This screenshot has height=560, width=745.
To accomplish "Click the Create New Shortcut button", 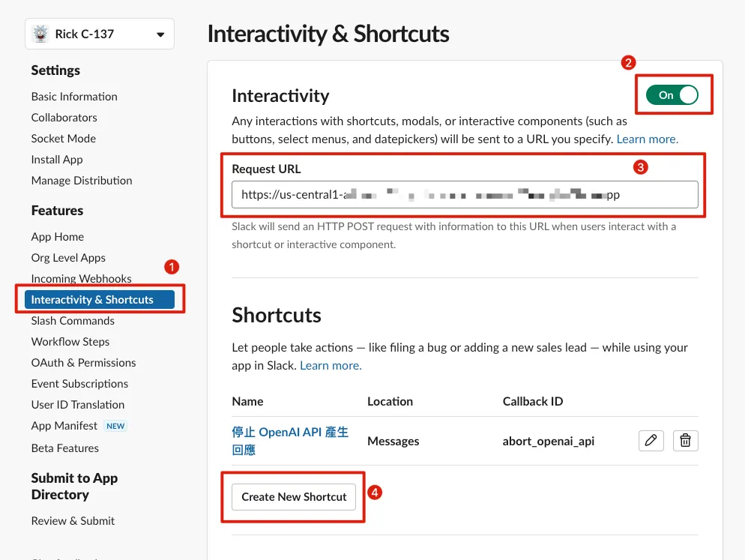I will tap(294, 497).
